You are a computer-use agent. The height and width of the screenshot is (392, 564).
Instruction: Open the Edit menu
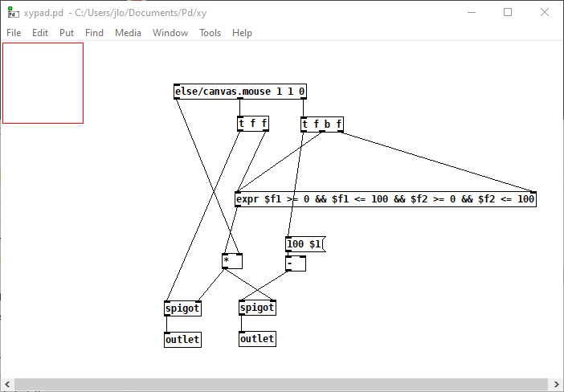40,33
